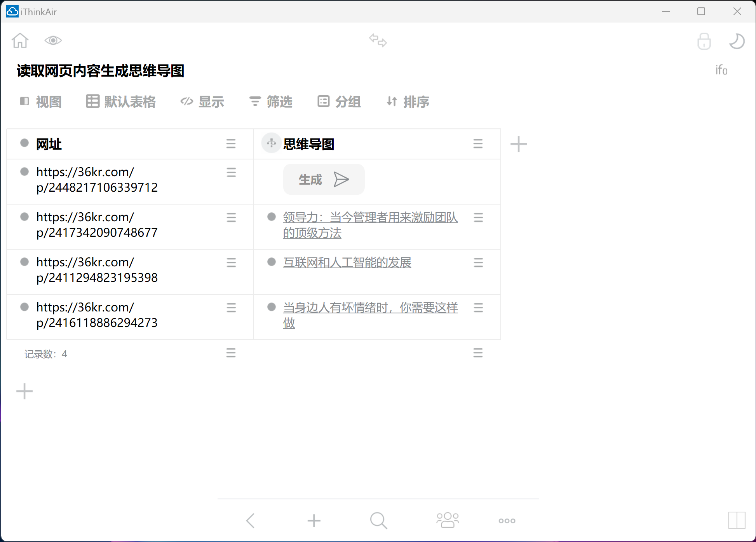Click bullet beside 互联网和人工智能的发展 entry
This screenshot has width=756, height=542.
[272, 262]
